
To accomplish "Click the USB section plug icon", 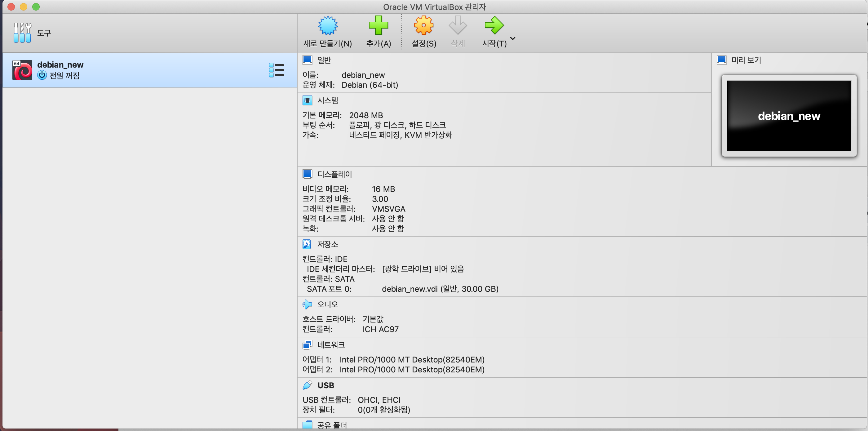I will click(307, 385).
